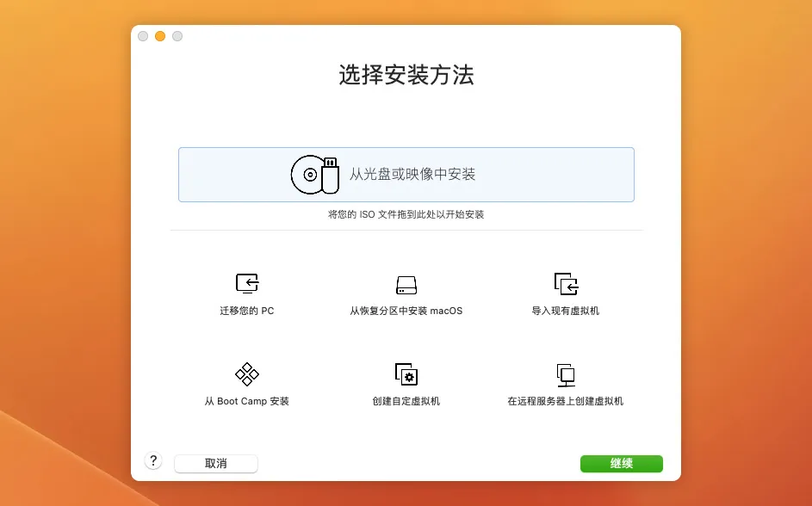Open help with the question mark button
Viewport: 812px width, 506px height.
pos(153,461)
